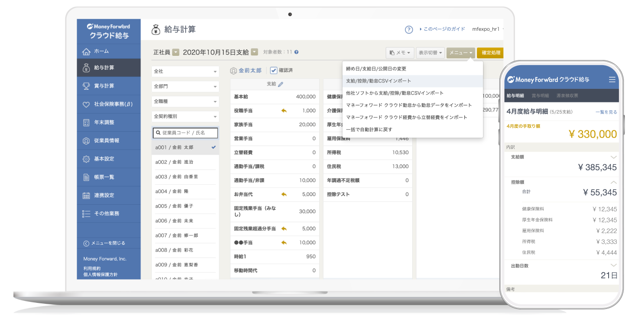Select the 給与計算 money bag sidebar icon

[x=86, y=68]
